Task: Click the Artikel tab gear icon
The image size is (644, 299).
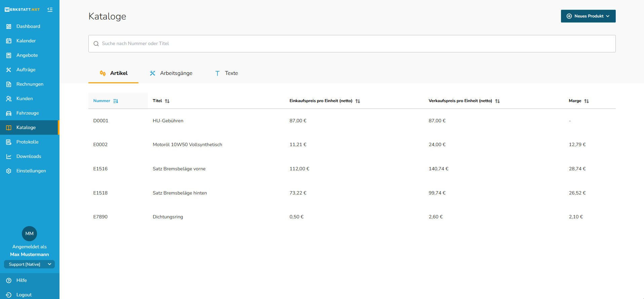Action: coord(103,73)
